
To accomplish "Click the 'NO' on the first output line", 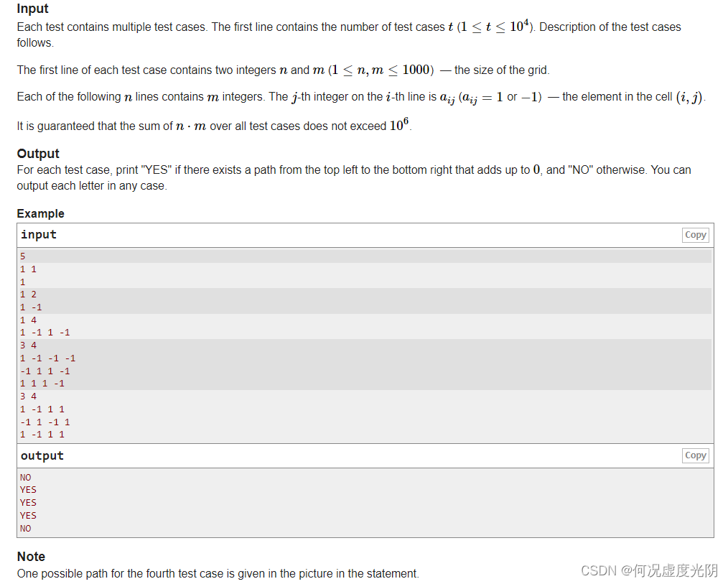I will click(25, 477).
